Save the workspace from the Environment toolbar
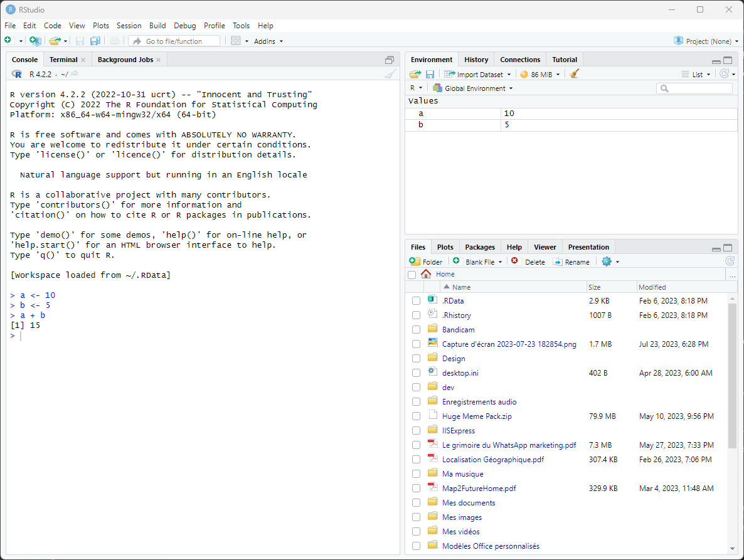Image resolution: width=744 pixels, height=560 pixels. pos(430,75)
